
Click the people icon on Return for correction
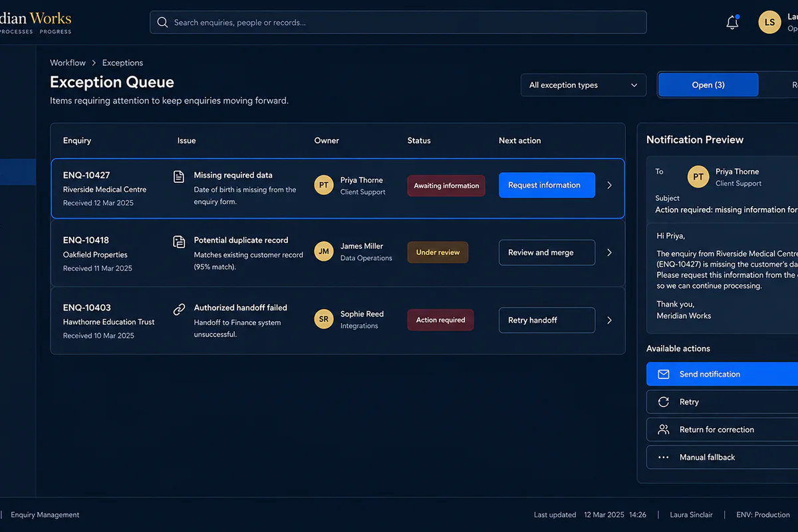(x=664, y=430)
